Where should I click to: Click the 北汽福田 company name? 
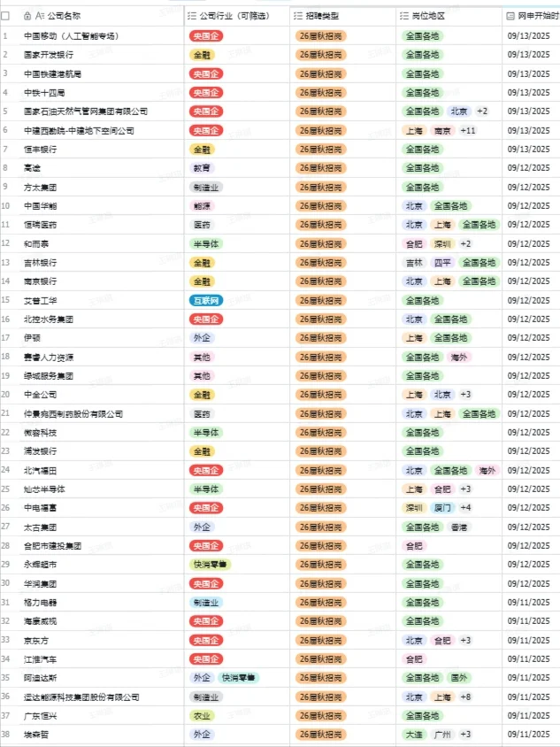(x=41, y=470)
